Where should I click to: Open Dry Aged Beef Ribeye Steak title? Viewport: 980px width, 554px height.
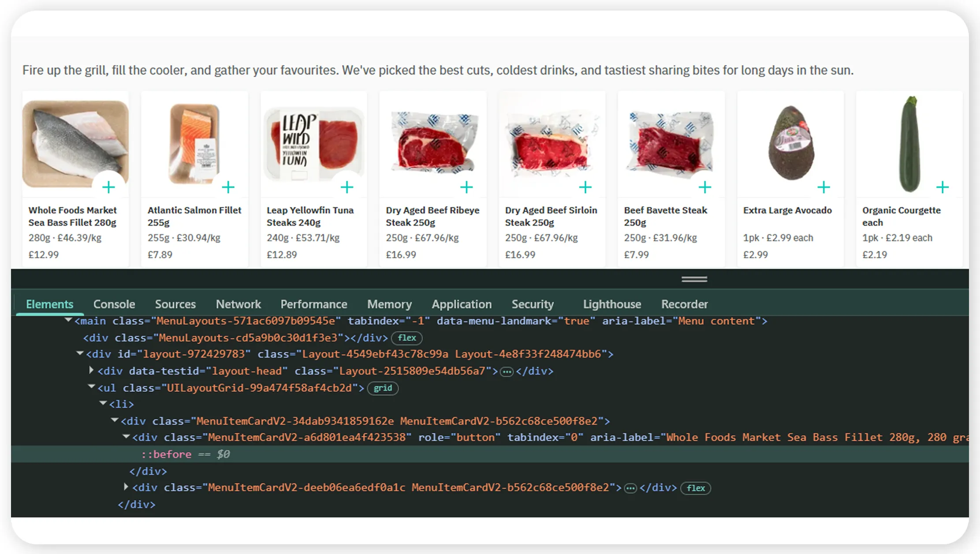(x=432, y=216)
